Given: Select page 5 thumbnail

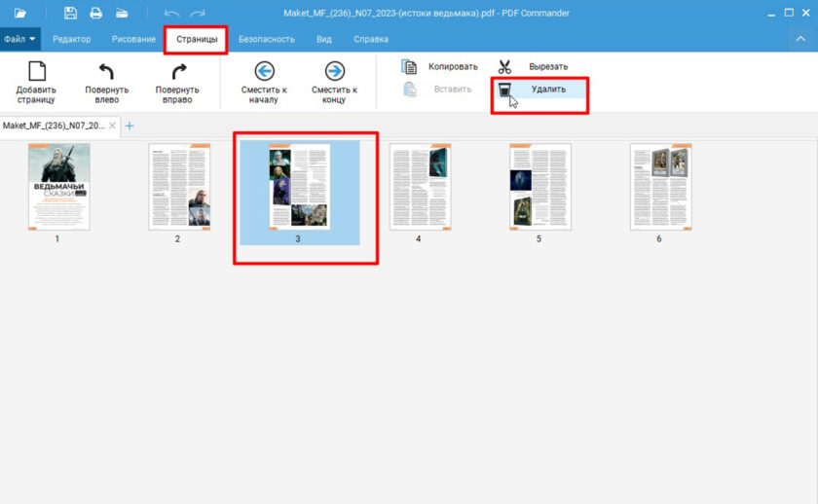Looking at the screenshot, I should [x=540, y=187].
